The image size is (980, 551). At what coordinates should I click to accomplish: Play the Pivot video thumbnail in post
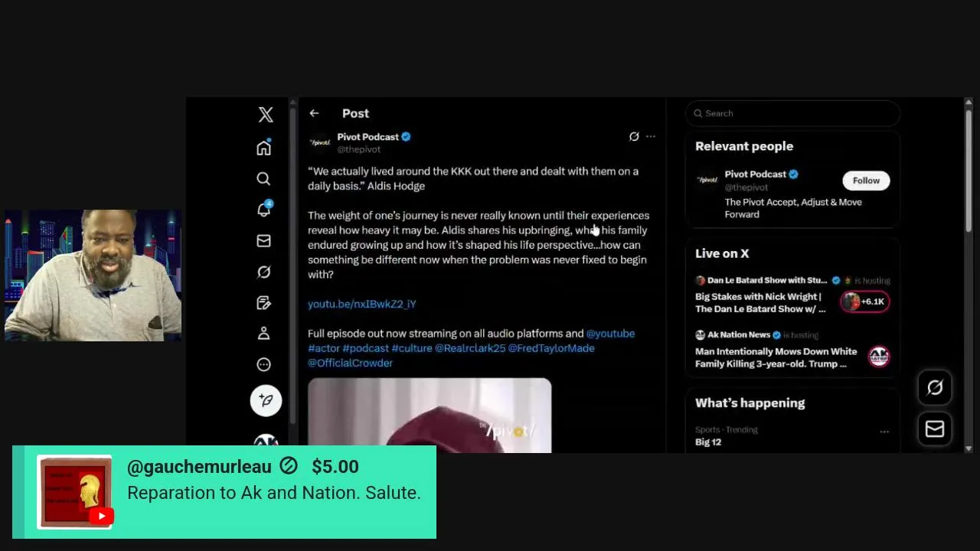coord(430,416)
